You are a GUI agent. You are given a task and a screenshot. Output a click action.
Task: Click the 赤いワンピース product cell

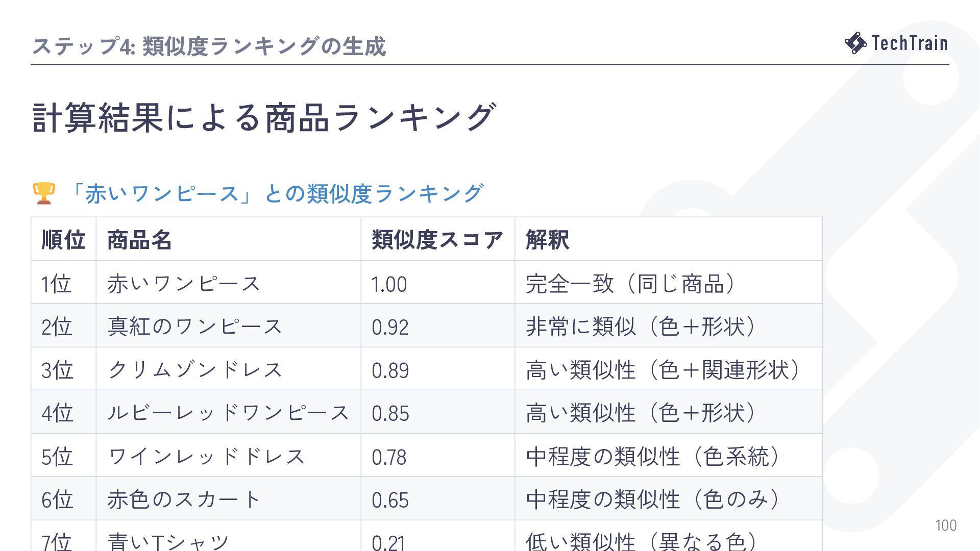click(228, 283)
